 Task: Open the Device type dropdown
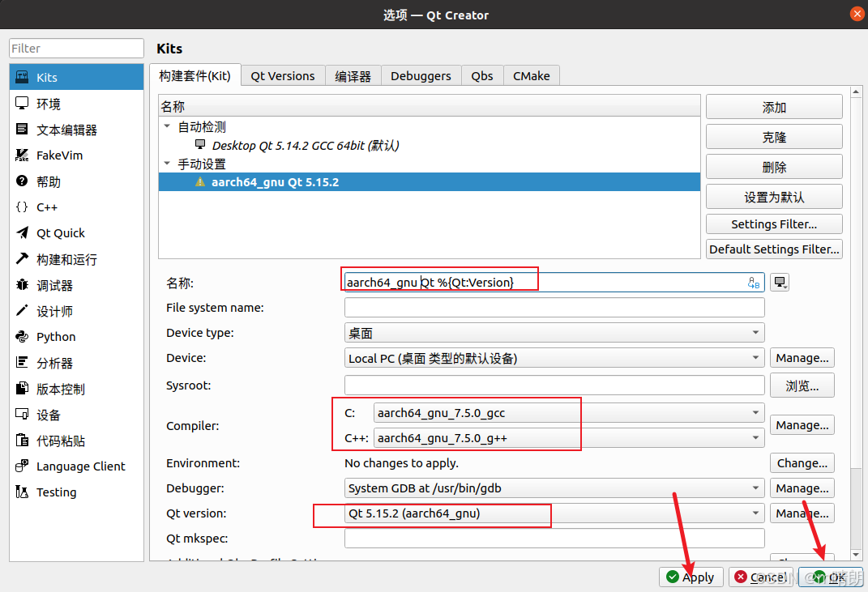coord(554,333)
